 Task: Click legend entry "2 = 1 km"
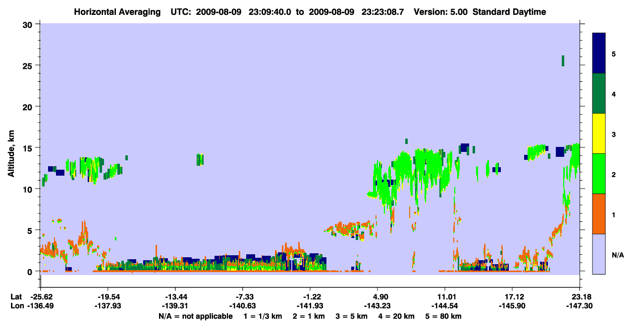pos(310,316)
